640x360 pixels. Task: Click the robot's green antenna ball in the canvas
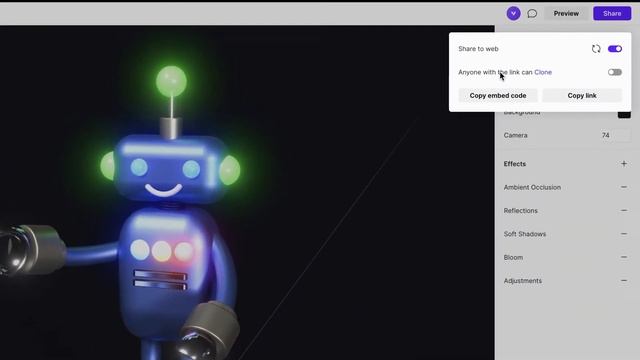point(171,81)
